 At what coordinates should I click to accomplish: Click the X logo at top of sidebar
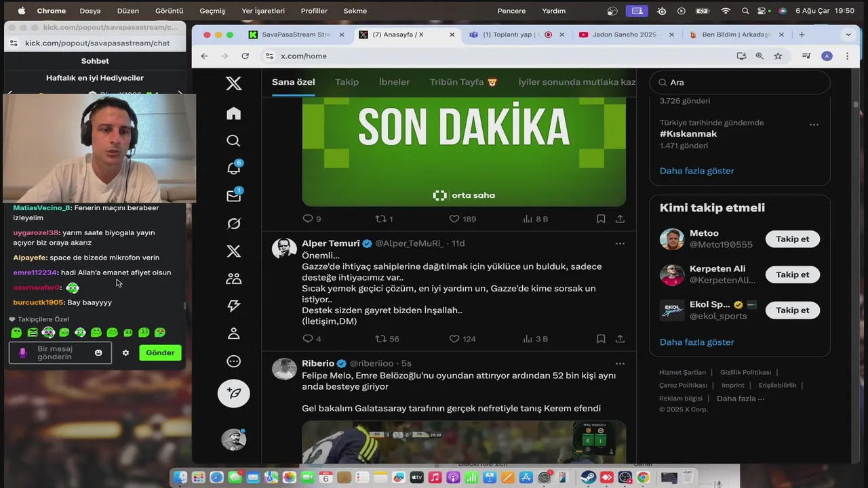pos(233,83)
